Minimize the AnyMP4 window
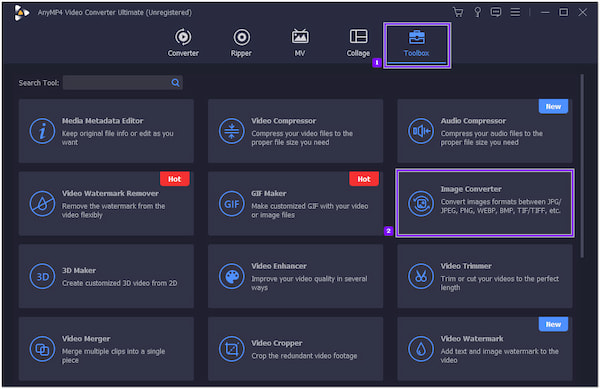Screen dimensions: 600x389 tap(545, 12)
